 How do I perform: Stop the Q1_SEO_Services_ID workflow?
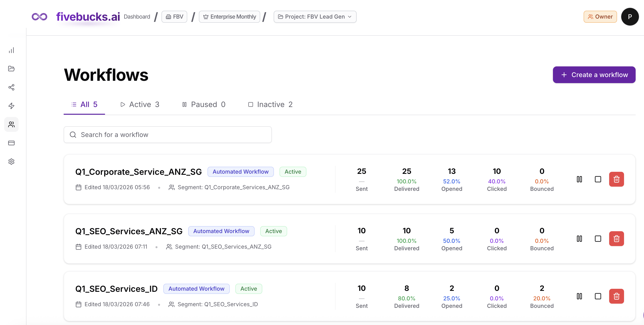598,296
